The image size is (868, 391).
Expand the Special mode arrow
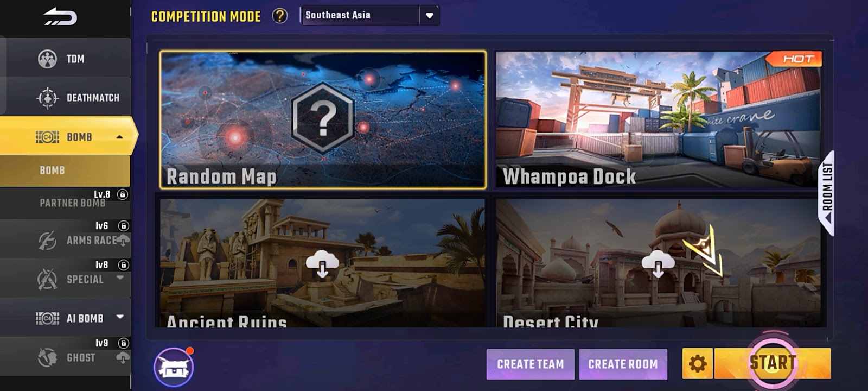pos(120,278)
